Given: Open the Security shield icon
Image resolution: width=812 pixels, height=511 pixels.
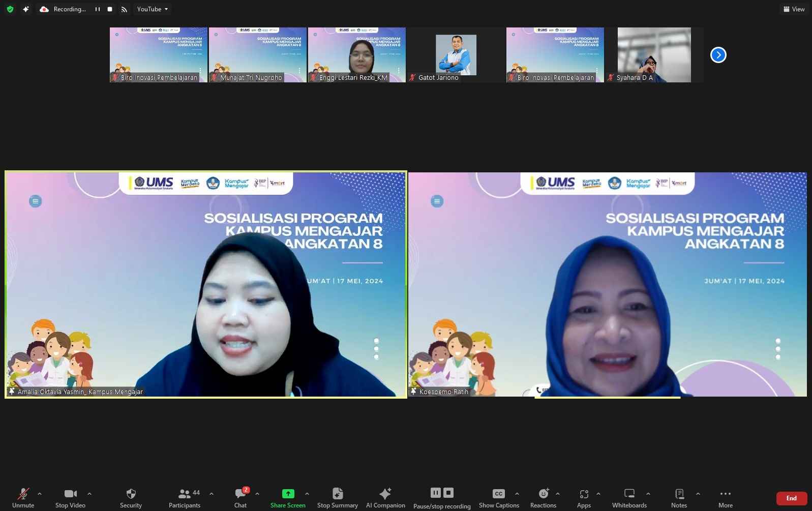Looking at the screenshot, I should [131, 494].
